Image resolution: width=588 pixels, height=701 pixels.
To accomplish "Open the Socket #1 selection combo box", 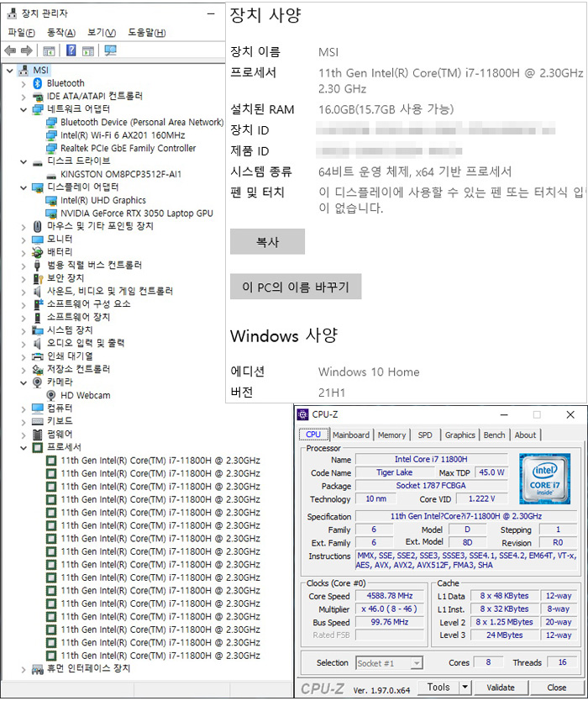I will coord(389,663).
